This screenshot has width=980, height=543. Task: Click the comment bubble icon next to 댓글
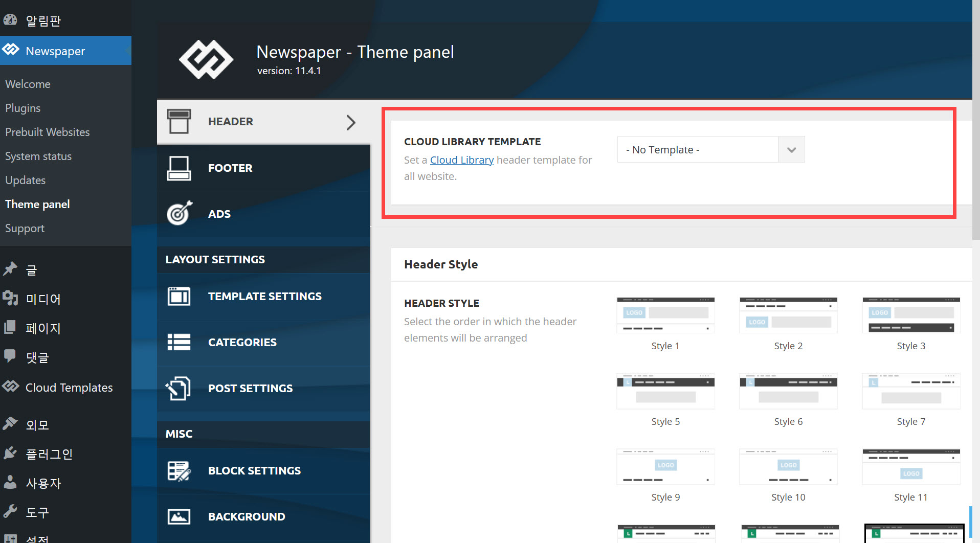click(10, 356)
